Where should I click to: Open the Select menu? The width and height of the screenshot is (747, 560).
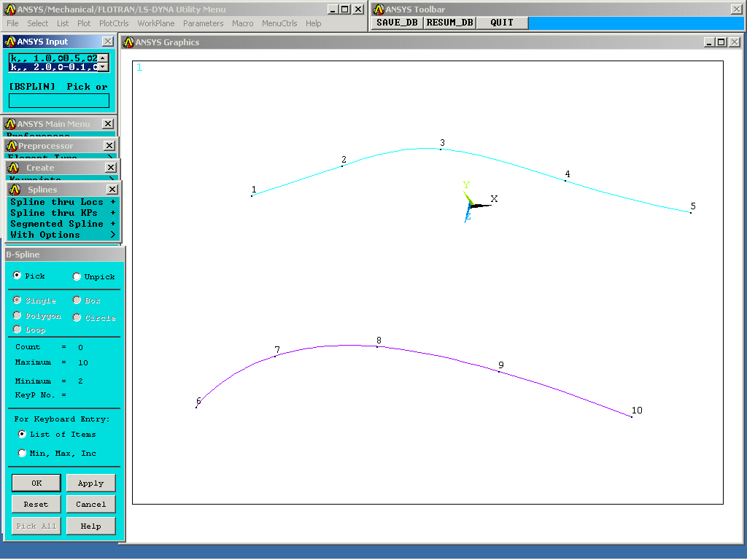pyautogui.click(x=37, y=23)
